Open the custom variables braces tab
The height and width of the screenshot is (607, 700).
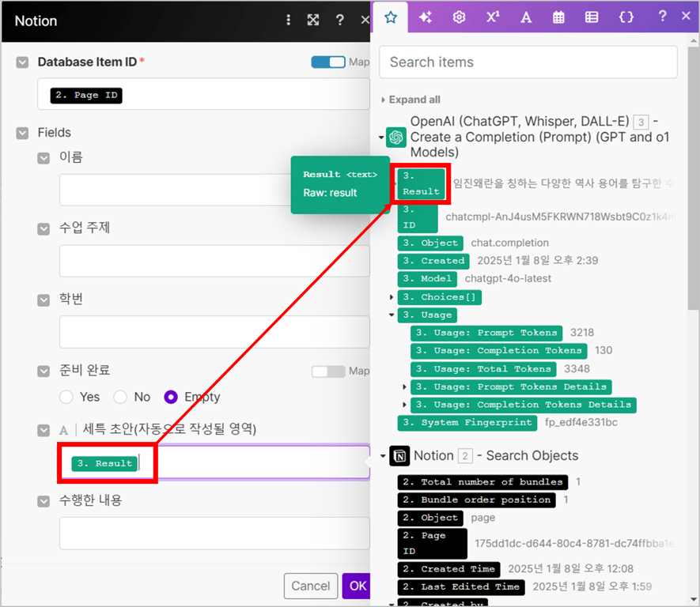click(x=626, y=17)
